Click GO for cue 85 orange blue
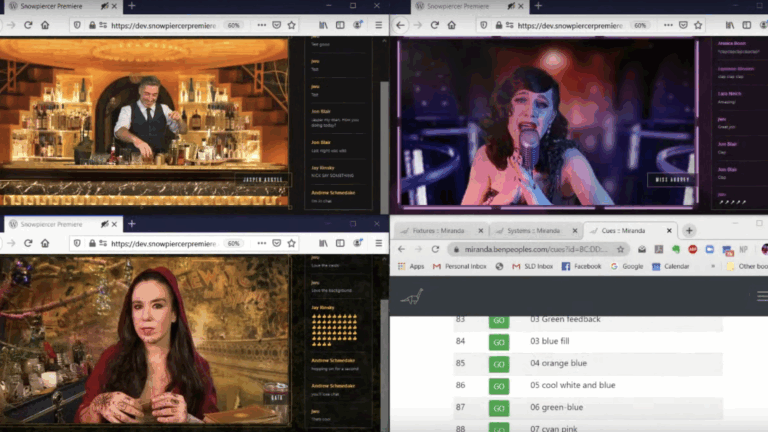This screenshot has width=768, height=432. [x=499, y=364]
